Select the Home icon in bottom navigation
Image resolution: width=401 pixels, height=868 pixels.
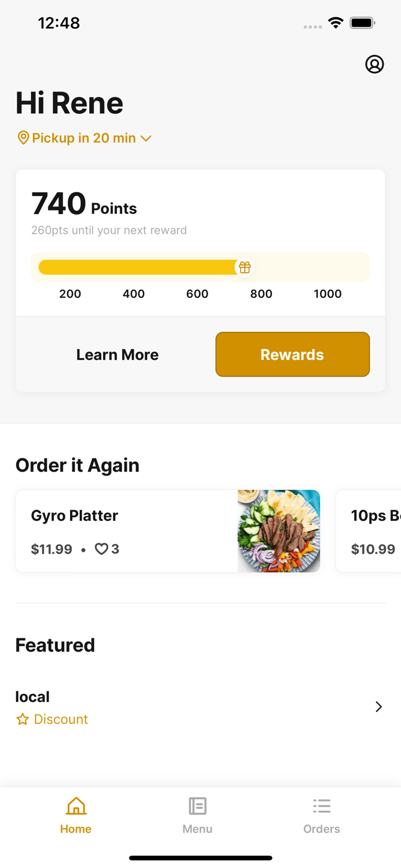[x=76, y=806]
